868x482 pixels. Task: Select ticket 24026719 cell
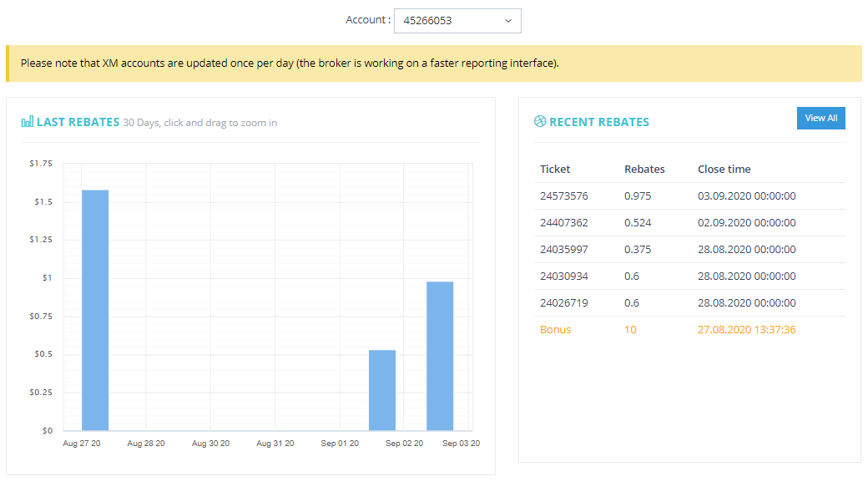click(563, 303)
